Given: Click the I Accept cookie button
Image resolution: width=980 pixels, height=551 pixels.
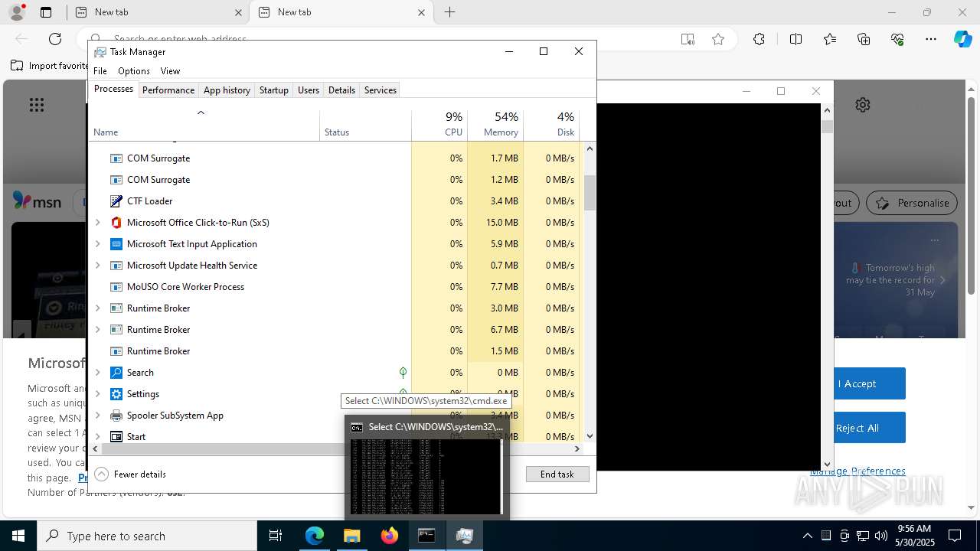Looking at the screenshot, I should (x=870, y=383).
